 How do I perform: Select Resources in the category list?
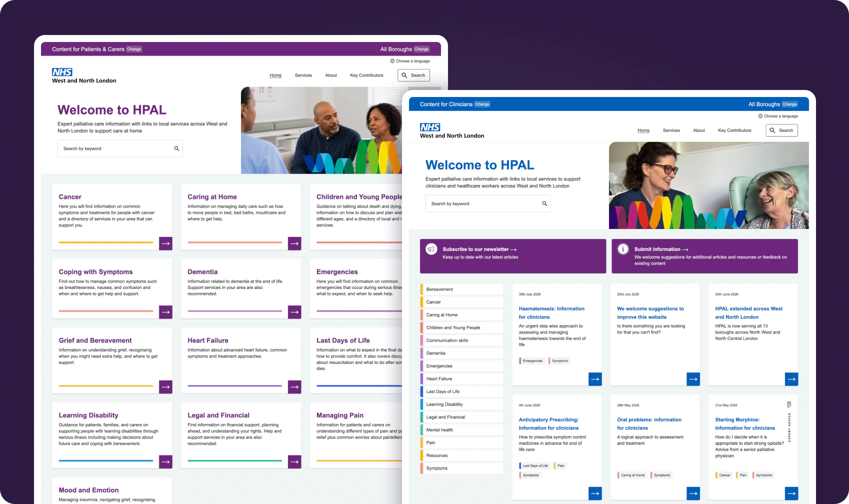(461, 455)
